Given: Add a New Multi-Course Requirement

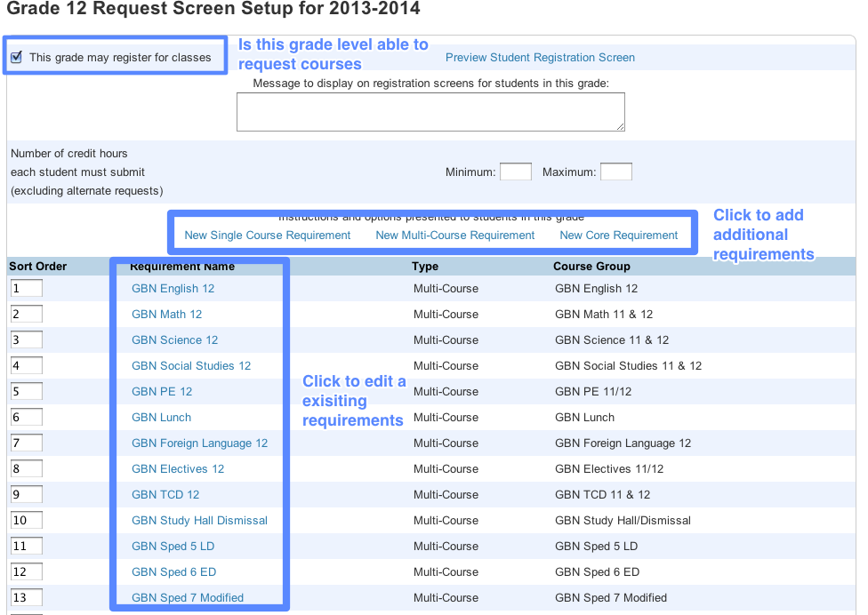Looking at the screenshot, I should [x=455, y=236].
